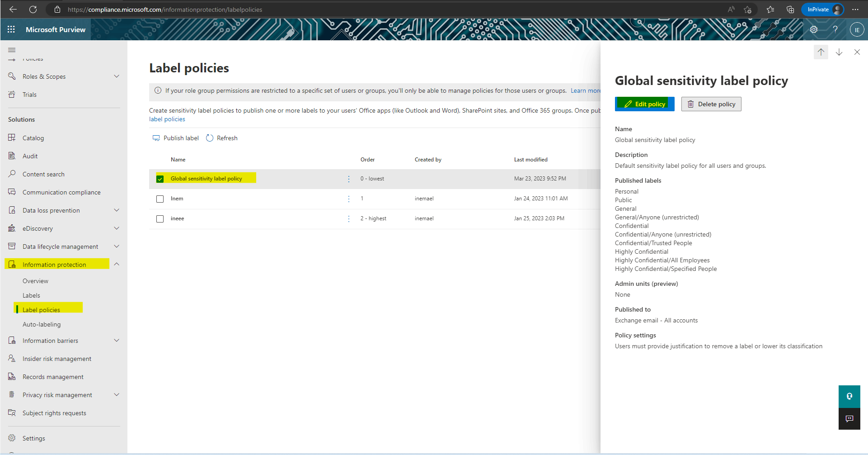Open the Labels navigation item
868x455 pixels.
tap(31, 295)
